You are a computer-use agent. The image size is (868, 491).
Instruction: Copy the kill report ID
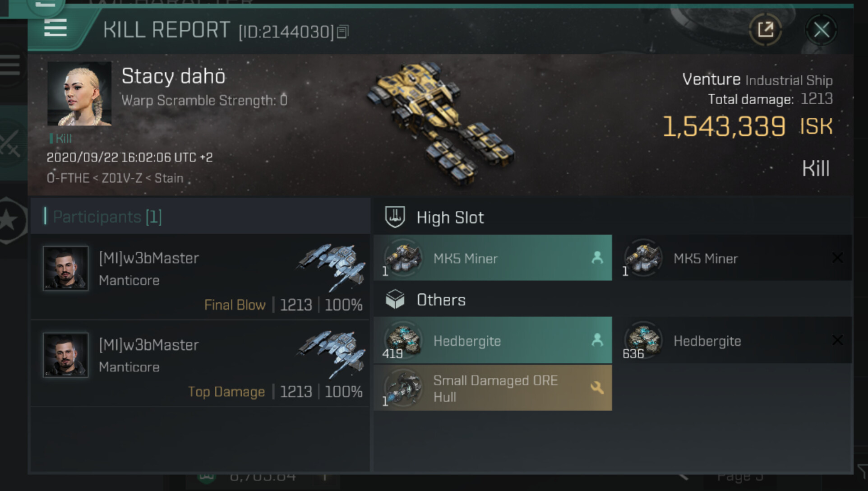click(343, 32)
